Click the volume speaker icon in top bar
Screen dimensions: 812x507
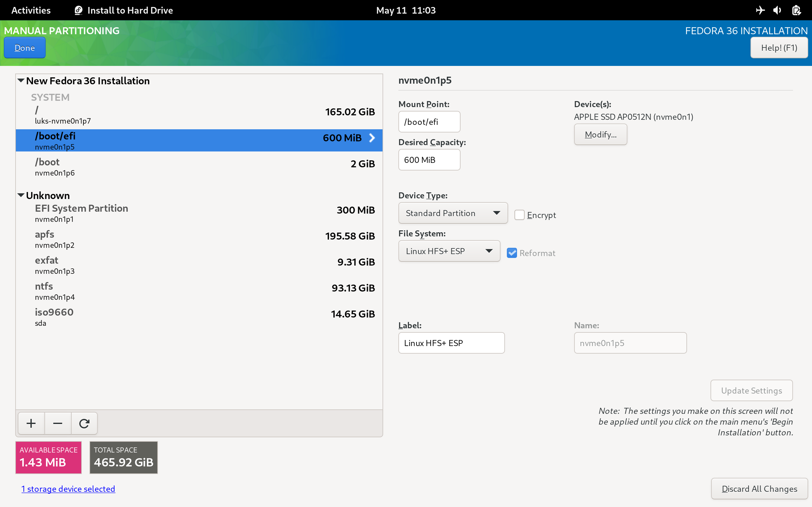(777, 10)
